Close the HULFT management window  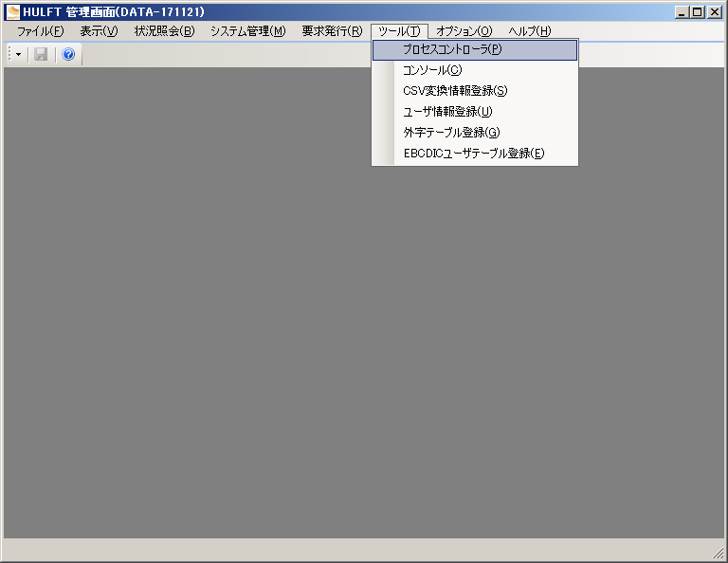(x=714, y=12)
